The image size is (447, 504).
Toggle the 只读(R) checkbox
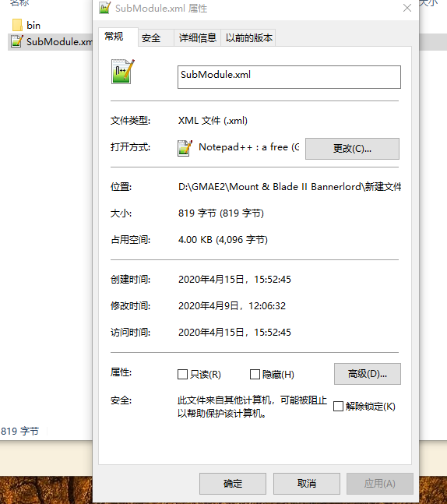click(182, 374)
